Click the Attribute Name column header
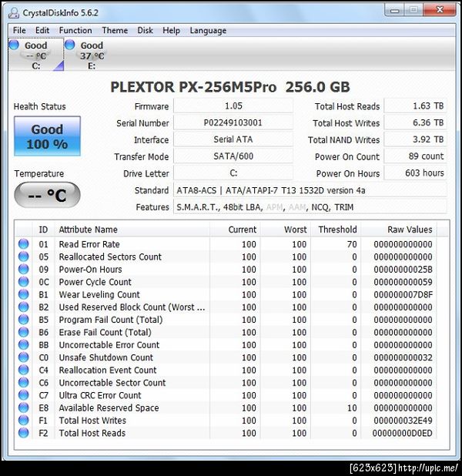The height and width of the screenshot is (476, 462). (132, 230)
